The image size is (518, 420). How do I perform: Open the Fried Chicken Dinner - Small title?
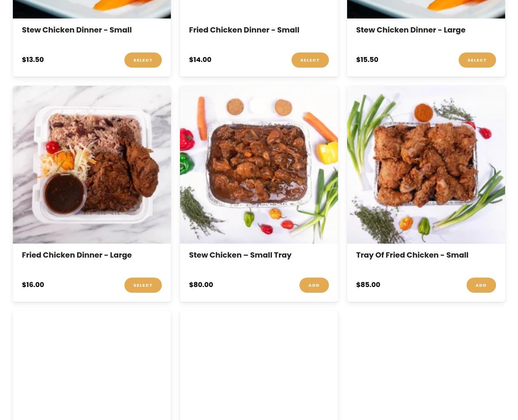244,30
